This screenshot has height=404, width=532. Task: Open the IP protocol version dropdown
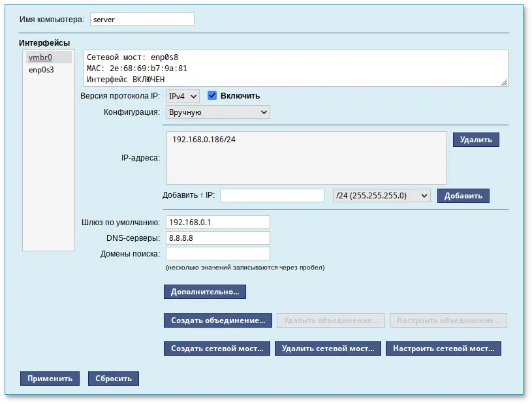pyautogui.click(x=182, y=95)
